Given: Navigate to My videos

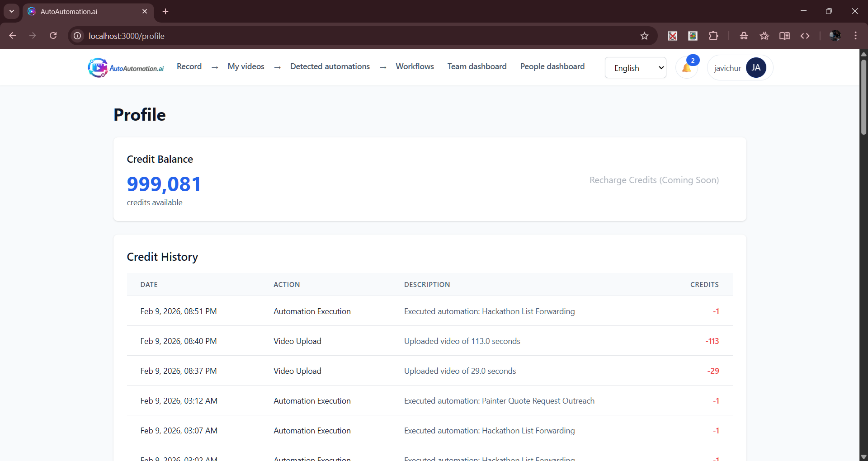Looking at the screenshot, I should (x=246, y=66).
